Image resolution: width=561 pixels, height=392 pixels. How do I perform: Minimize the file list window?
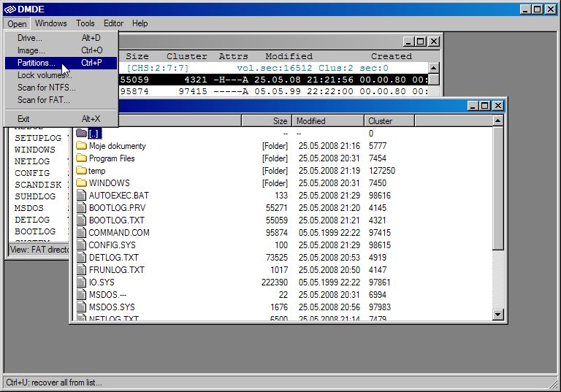pyautogui.click(x=473, y=106)
